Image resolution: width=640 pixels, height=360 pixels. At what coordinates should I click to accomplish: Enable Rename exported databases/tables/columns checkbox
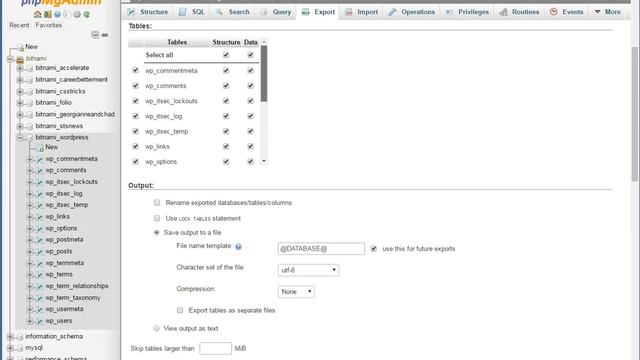(x=157, y=202)
